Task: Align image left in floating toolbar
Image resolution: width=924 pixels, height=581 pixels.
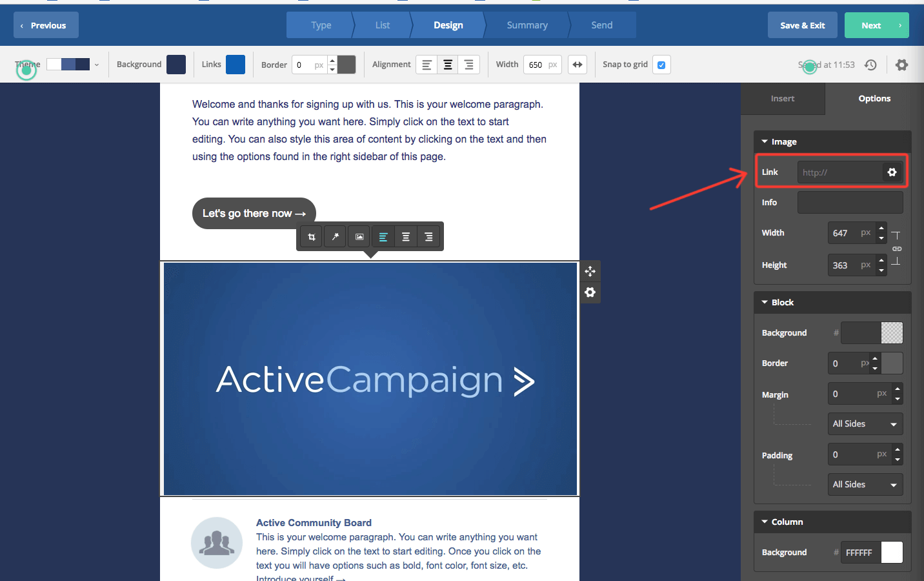Action: pos(383,237)
